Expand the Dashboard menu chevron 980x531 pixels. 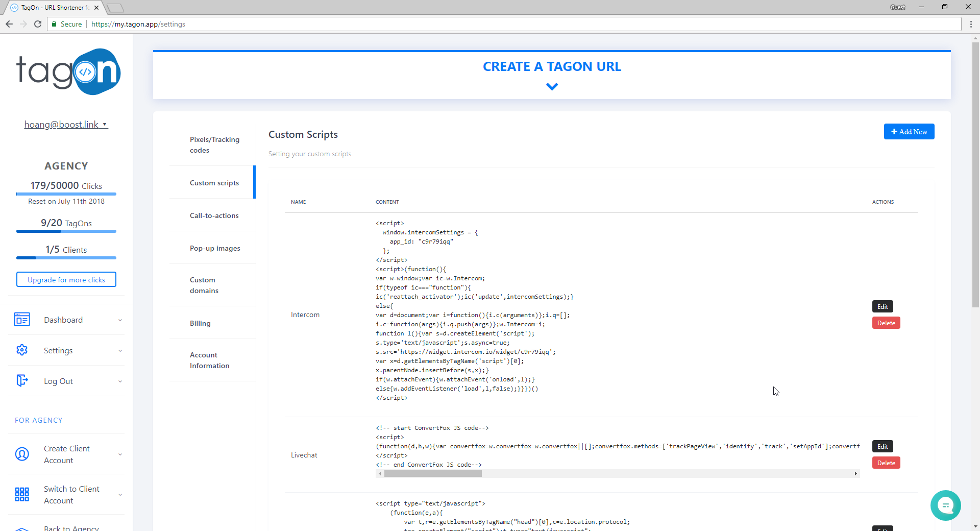click(x=120, y=320)
